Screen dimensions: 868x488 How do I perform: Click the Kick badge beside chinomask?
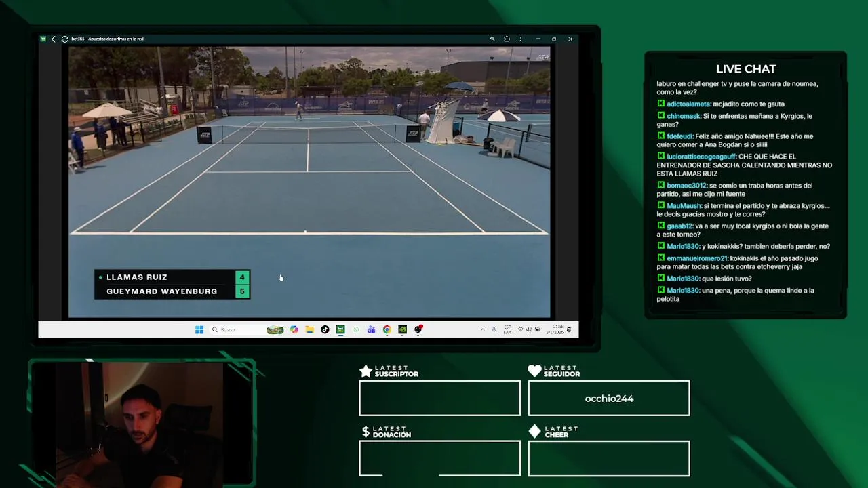(660, 115)
